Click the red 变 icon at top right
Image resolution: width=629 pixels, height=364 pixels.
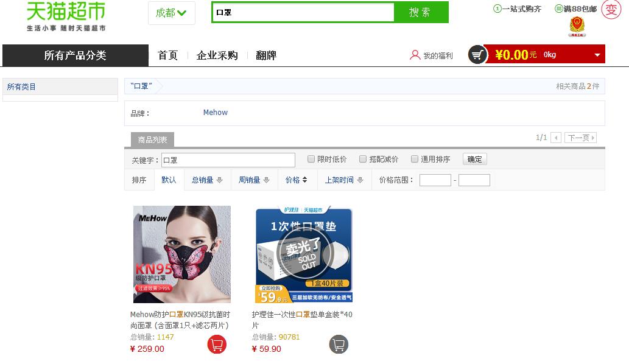pyautogui.click(x=611, y=10)
